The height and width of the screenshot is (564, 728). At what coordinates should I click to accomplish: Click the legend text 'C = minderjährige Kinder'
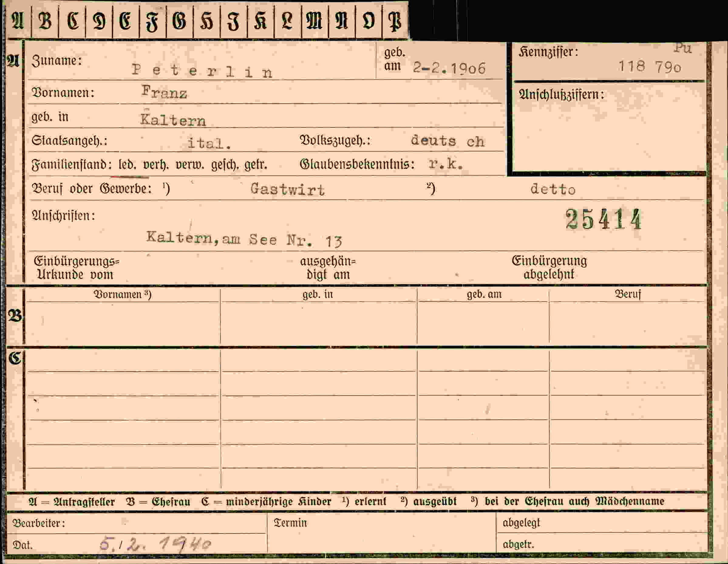[x=266, y=502]
